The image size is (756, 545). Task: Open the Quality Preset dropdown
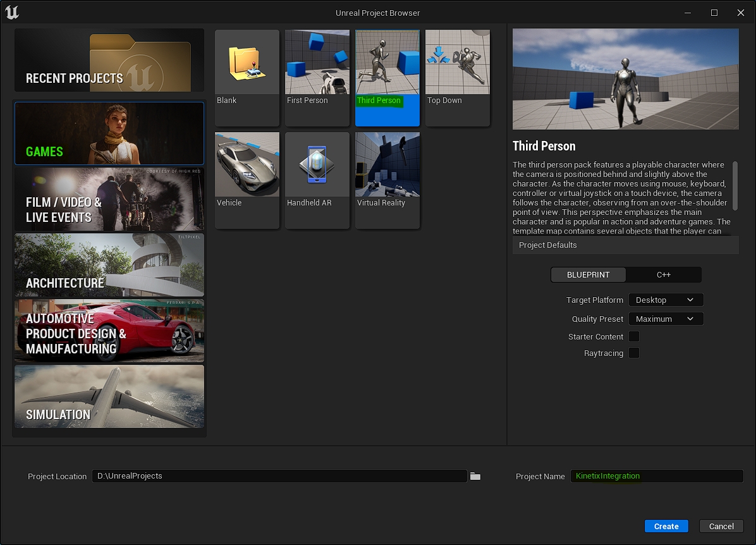coord(665,319)
